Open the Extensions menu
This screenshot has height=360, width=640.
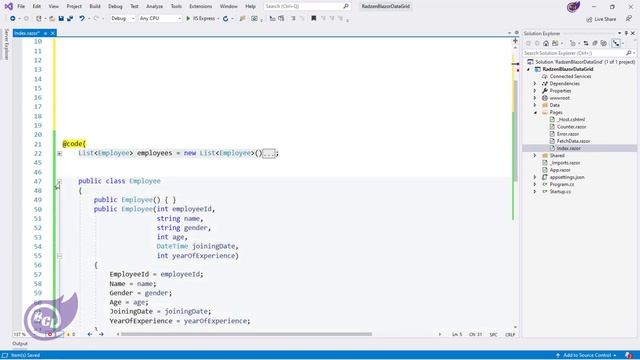200,6
